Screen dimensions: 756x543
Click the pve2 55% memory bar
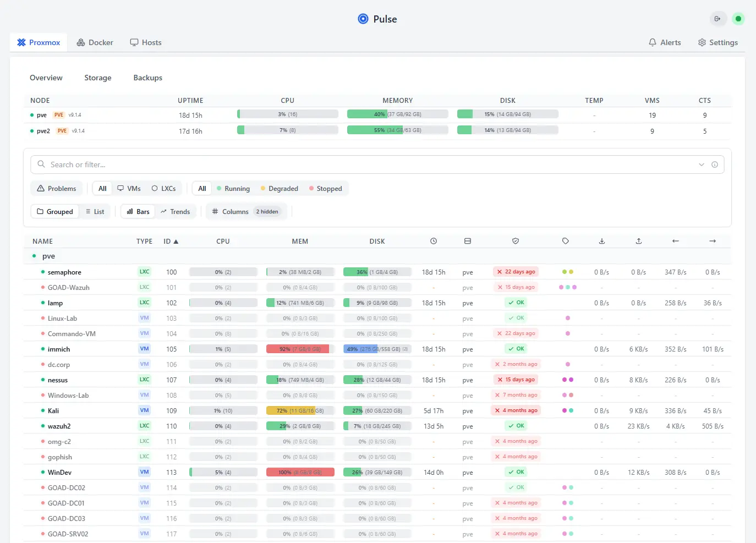398,130
